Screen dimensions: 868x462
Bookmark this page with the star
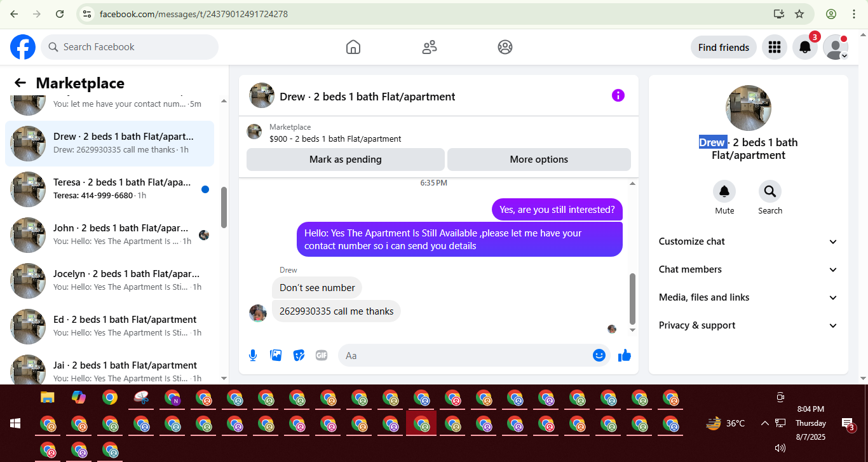point(799,14)
